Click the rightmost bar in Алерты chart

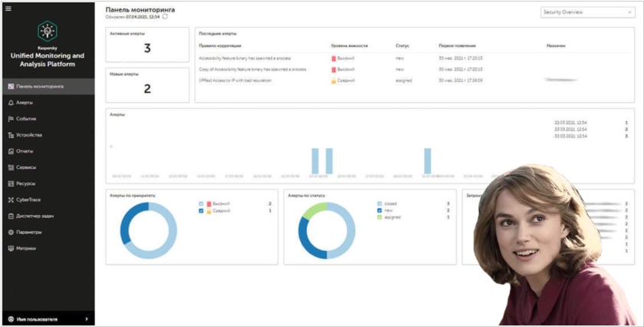coord(428,161)
